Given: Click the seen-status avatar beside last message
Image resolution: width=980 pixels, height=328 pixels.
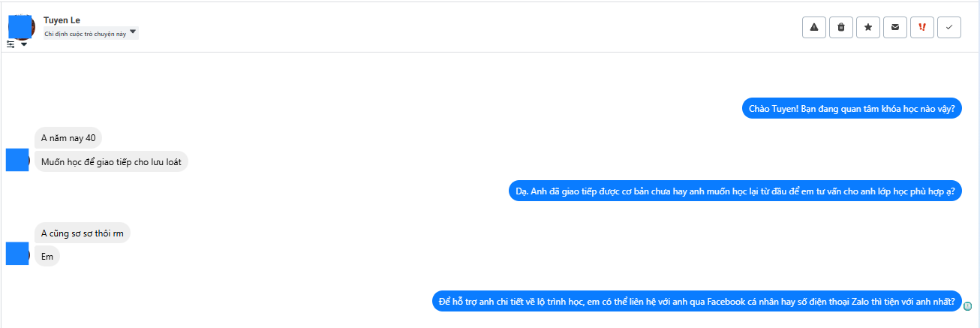Looking at the screenshot, I should (968, 305).
